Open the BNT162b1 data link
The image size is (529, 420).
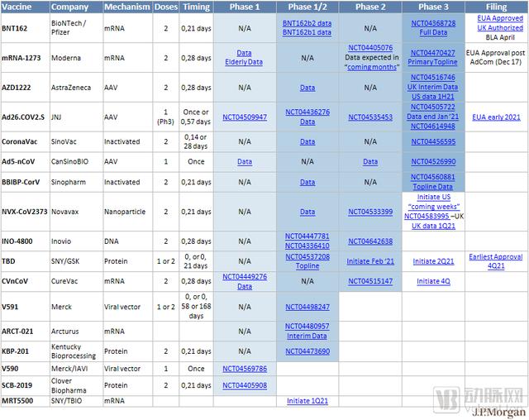point(307,32)
